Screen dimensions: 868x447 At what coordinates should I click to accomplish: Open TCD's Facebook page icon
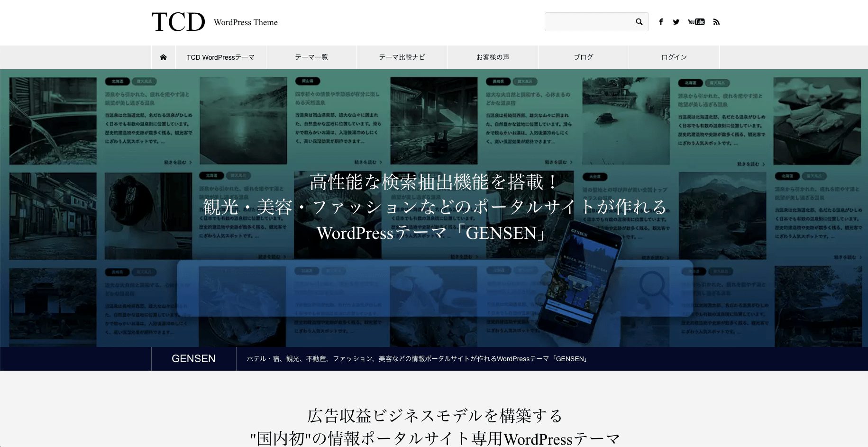click(x=661, y=21)
